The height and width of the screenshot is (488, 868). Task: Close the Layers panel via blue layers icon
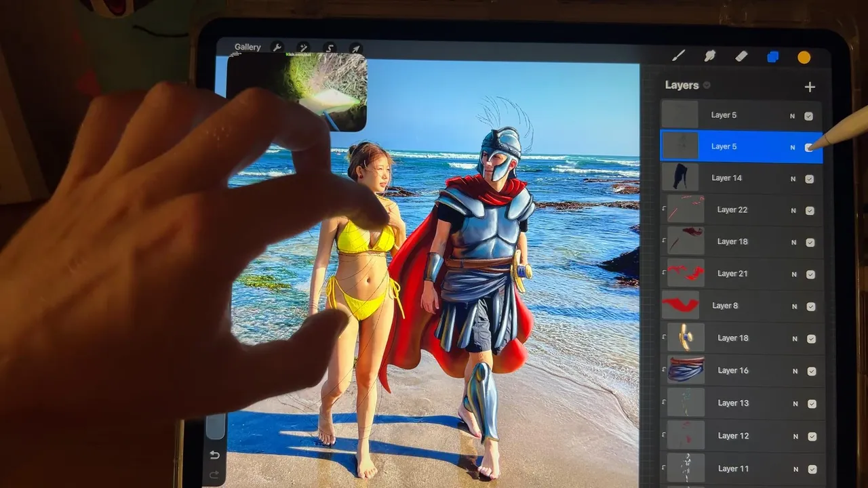tap(773, 57)
